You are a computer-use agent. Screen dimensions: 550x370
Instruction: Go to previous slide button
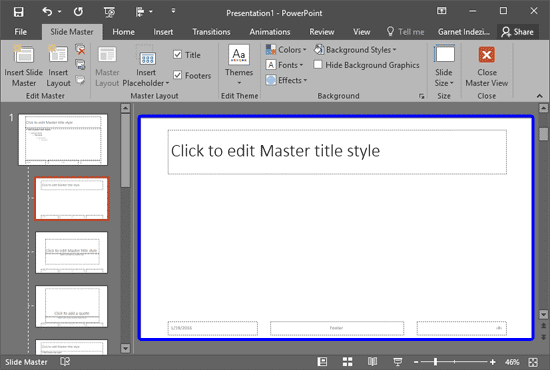point(543,326)
